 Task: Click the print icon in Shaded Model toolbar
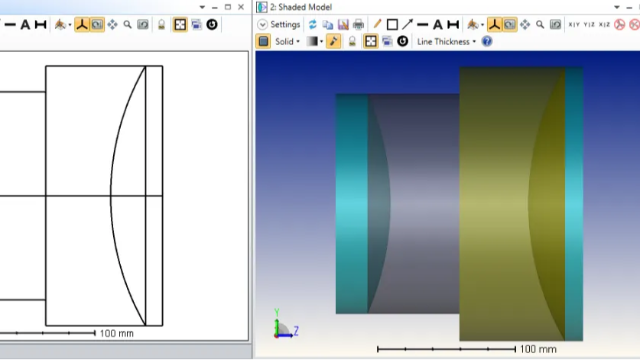358,24
